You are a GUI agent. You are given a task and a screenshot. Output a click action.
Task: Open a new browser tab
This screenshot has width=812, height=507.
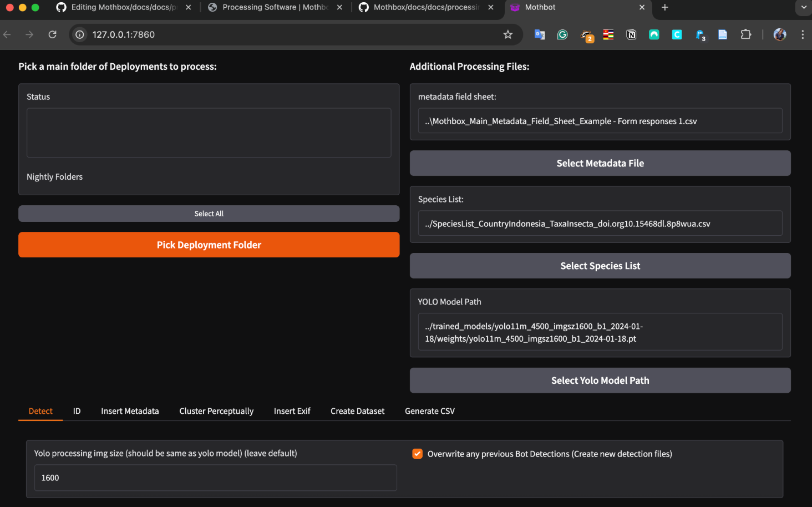tap(664, 7)
